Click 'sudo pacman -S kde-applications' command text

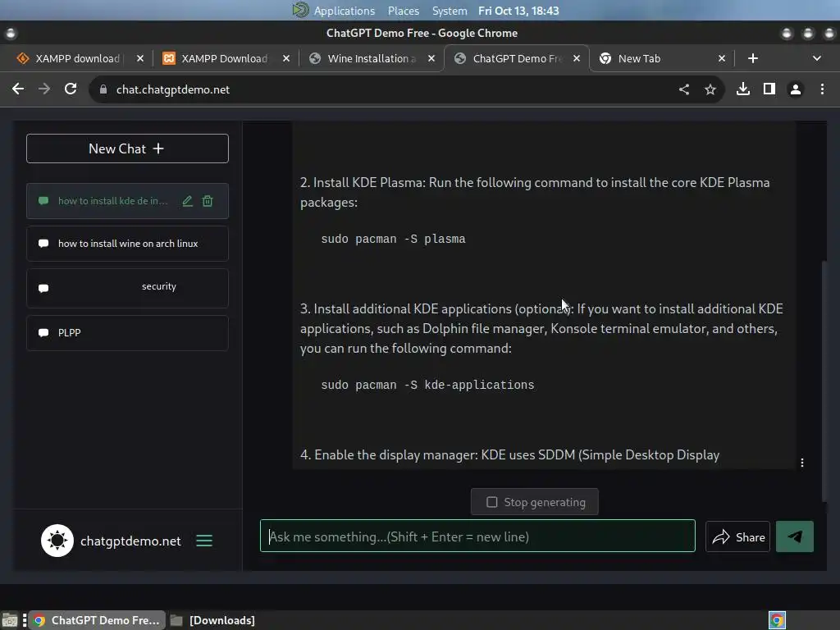(427, 386)
